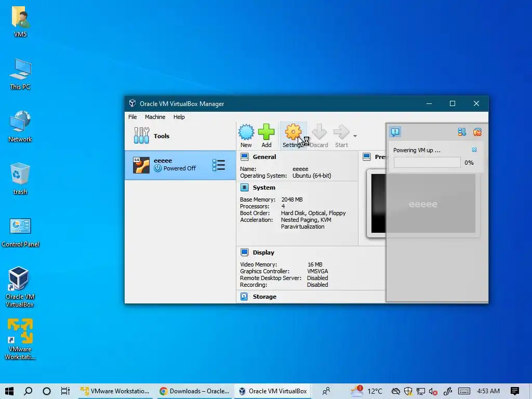The image size is (532, 399).
Task: Select the Tools entry in the left pane
Action: [180, 136]
